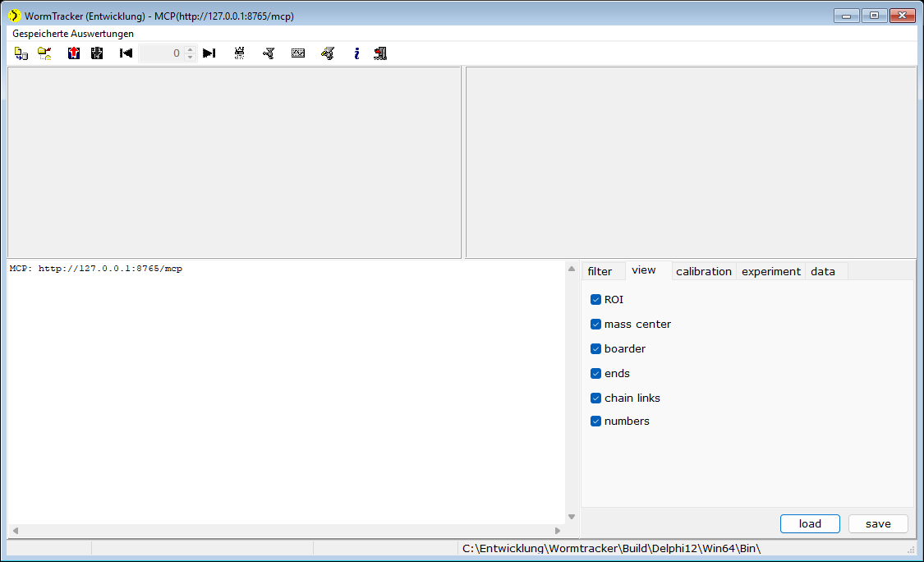
Task: Open the info dialog via the blue i icon
Action: (356, 53)
